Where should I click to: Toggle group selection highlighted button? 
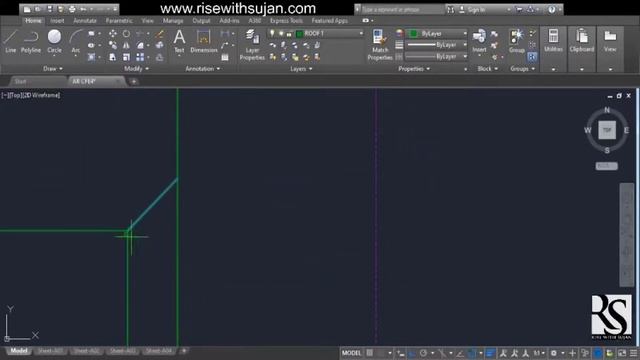(x=532, y=57)
